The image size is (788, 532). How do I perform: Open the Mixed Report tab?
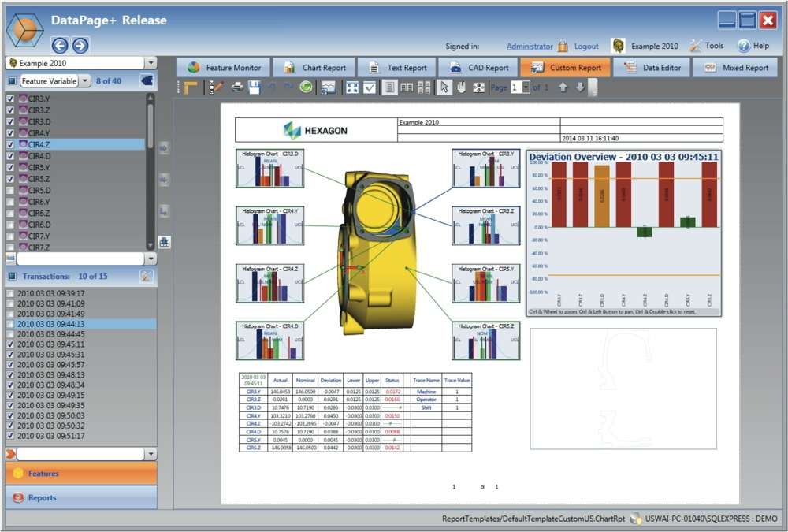735,67
